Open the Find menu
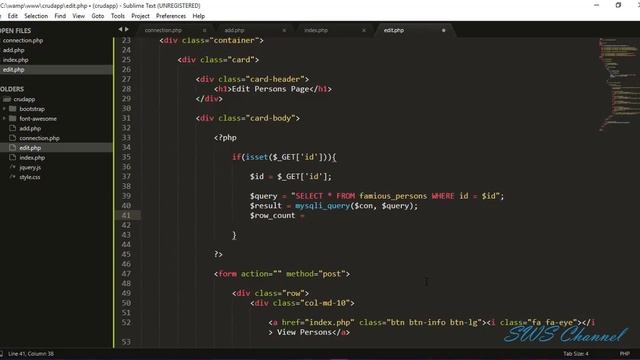640x360 pixels. point(60,16)
